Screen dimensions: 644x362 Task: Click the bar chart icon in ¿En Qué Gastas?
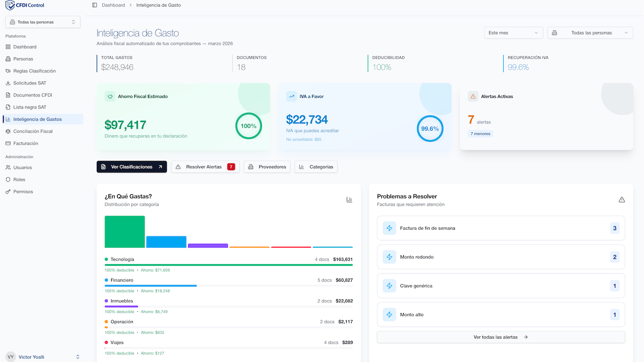349,199
